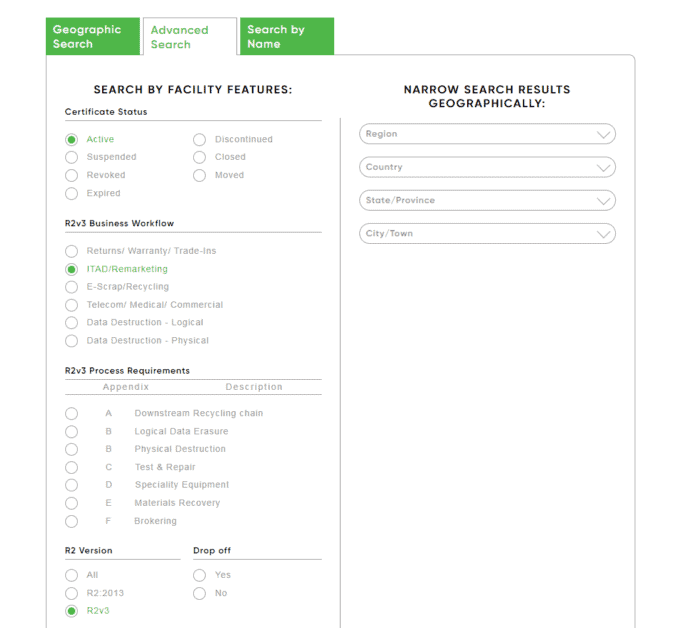Open the City/Town dropdown
The height and width of the screenshot is (628, 688).
click(x=487, y=233)
